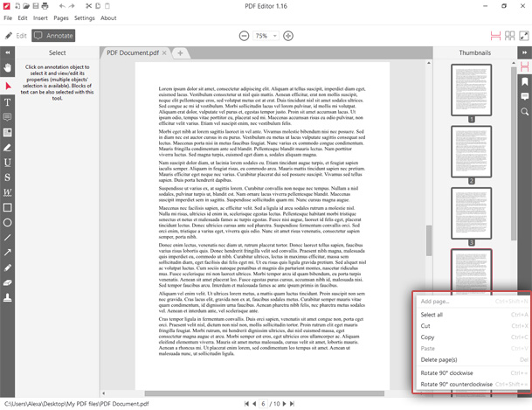Open the Search side panel
Screen dimensions: 532x410
[524, 112]
